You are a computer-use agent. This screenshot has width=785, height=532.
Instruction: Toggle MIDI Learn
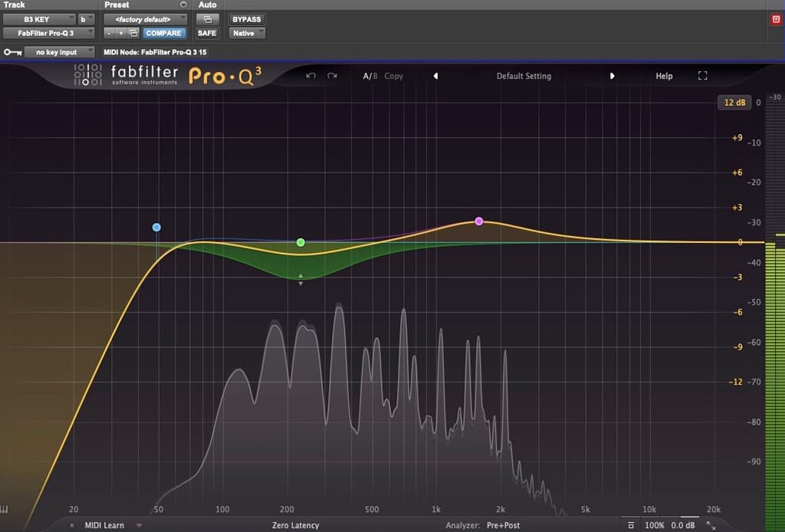click(104, 526)
